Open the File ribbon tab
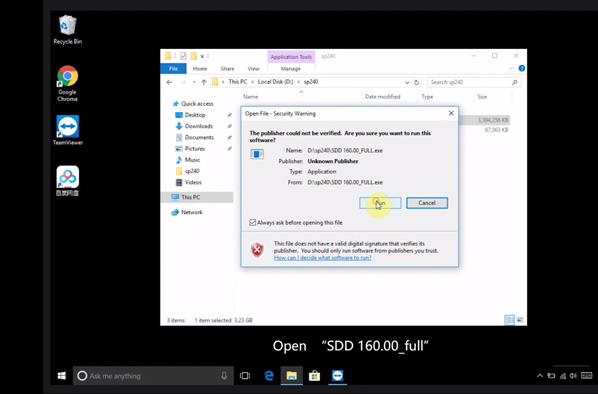Screen dimensions: 598x394 174,69
